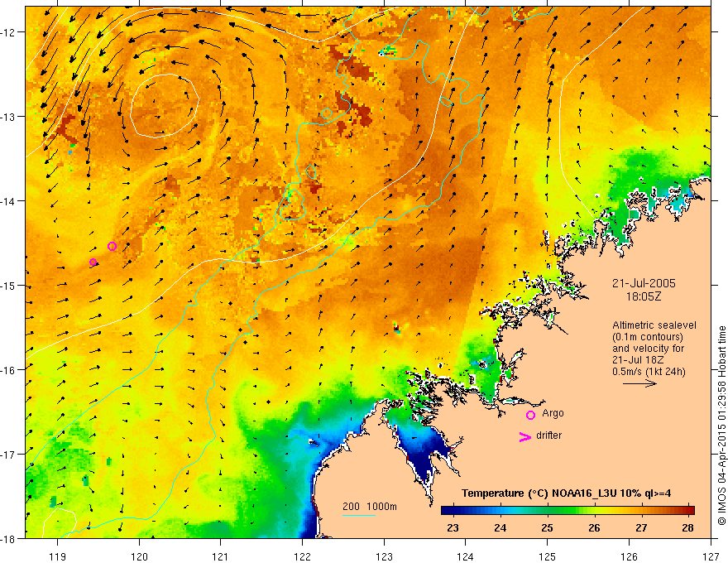Click the '21-Jul 18Z' text

(x=638, y=360)
